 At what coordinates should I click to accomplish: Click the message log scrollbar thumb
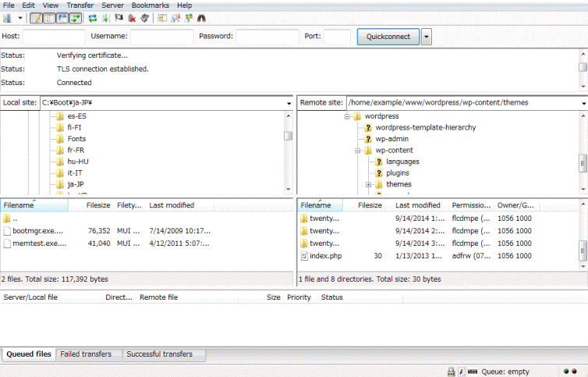(583, 67)
